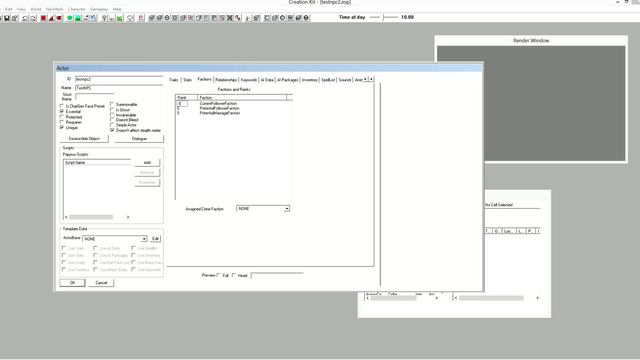Screen dimensions: 640x360
Task: Select the PotentialFollowerFaction row
Action: click(233, 108)
